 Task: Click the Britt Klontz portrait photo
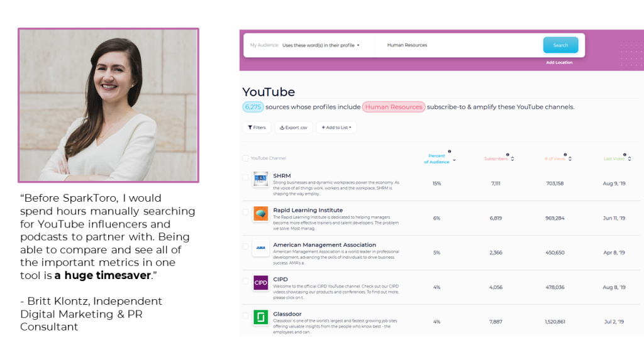[108, 106]
